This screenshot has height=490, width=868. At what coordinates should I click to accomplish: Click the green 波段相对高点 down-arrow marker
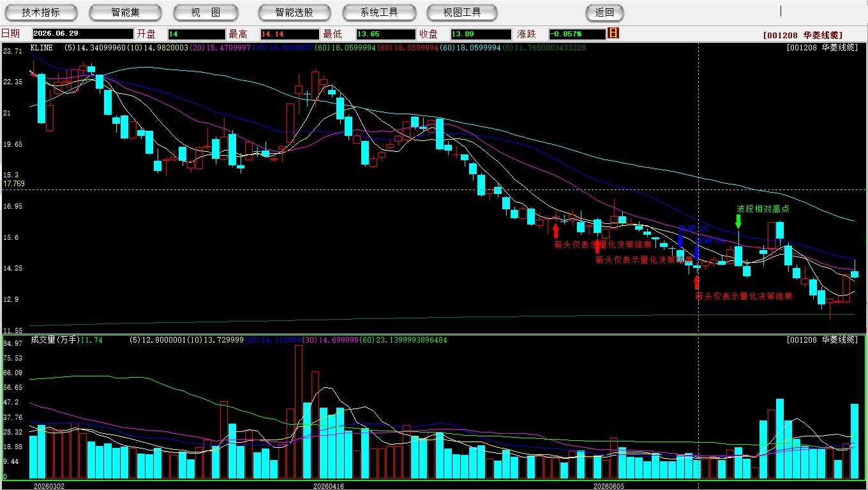pos(738,221)
